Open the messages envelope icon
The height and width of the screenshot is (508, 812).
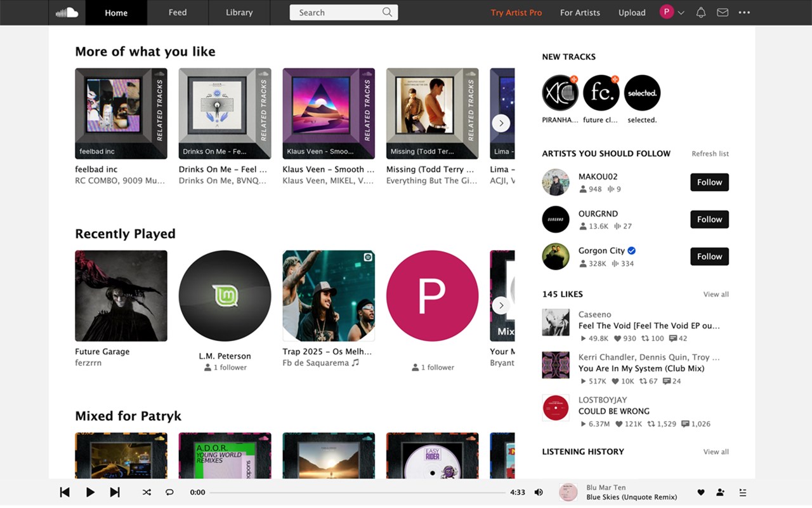723,13
